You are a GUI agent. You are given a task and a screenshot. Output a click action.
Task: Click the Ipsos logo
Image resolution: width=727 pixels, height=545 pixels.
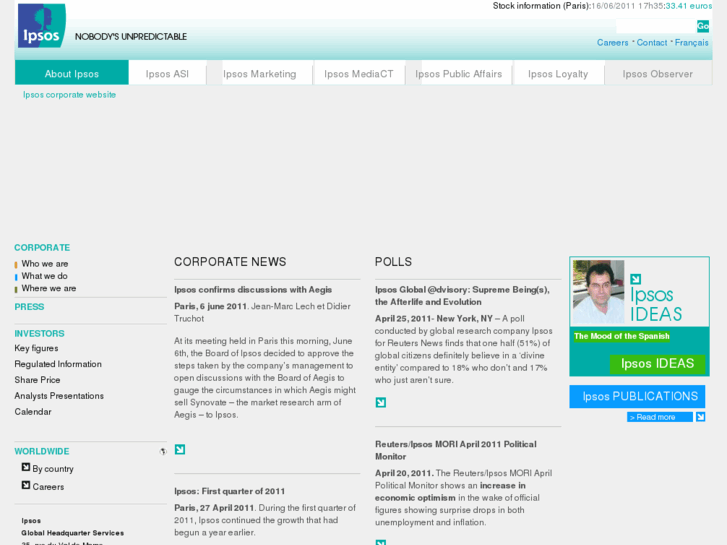(x=41, y=26)
